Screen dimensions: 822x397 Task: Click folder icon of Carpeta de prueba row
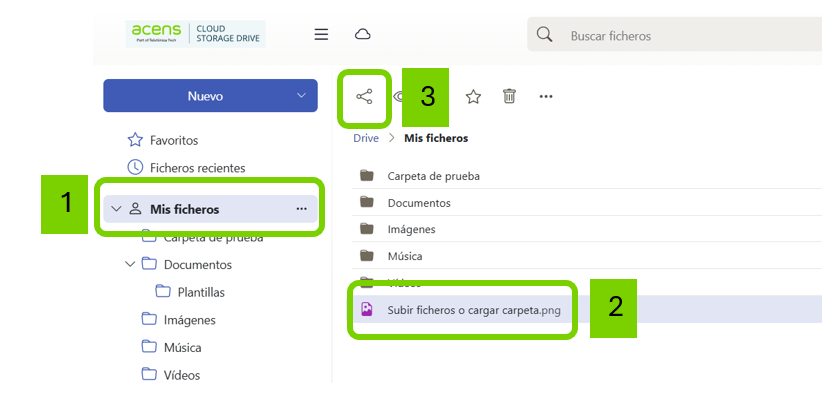[366, 175]
